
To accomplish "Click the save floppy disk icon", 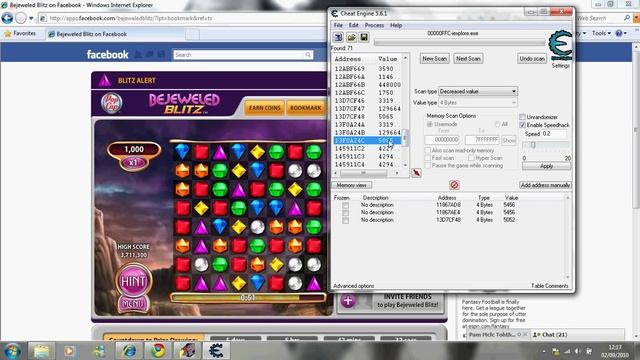I will (364, 38).
